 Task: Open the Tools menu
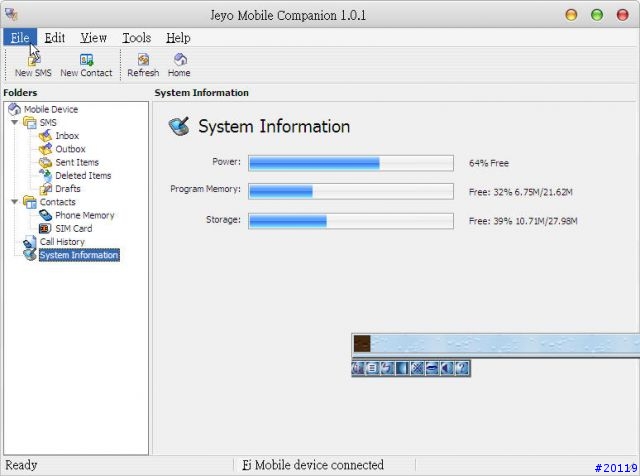[137, 38]
